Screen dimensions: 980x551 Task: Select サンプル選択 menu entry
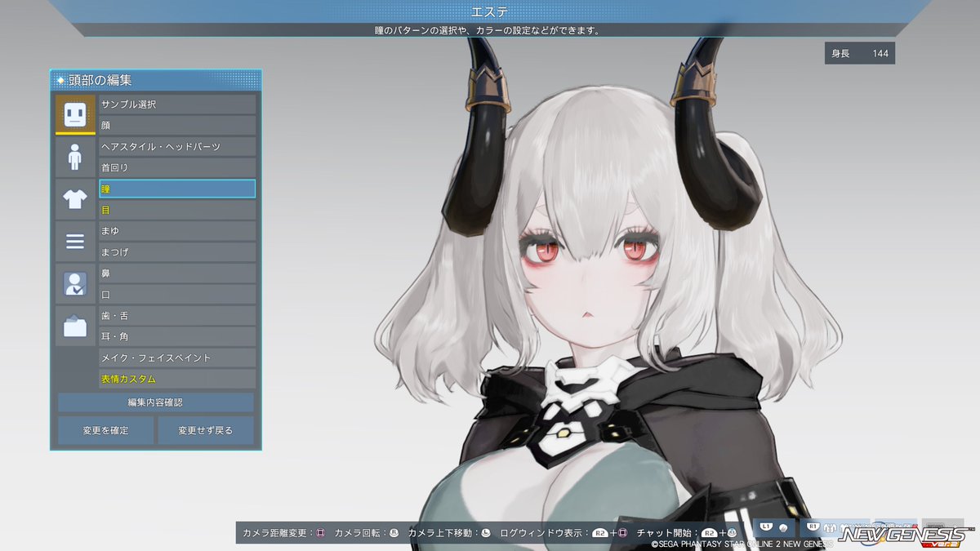pyautogui.click(x=177, y=104)
